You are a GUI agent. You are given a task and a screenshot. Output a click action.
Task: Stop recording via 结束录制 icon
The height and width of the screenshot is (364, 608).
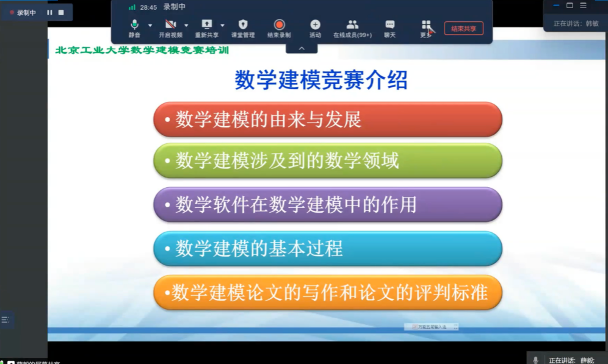[279, 25]
